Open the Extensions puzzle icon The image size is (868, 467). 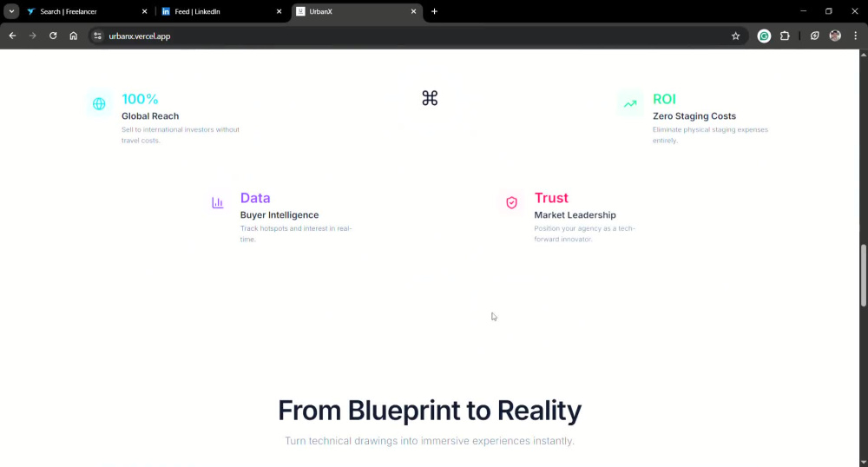tap(785, 36)
